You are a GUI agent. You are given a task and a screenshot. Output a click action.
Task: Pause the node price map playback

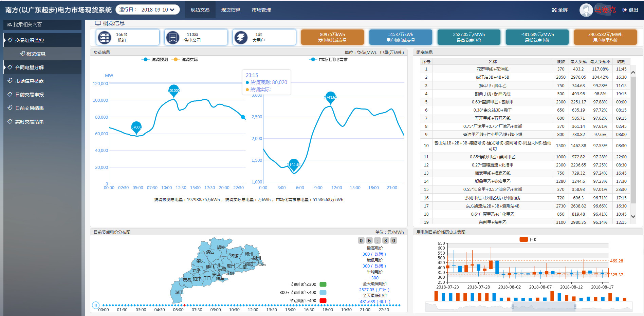pyautogui.click(x=96, y=305)
